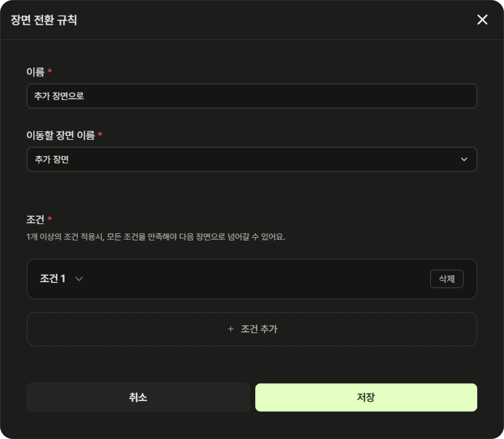The width and height of the screenshot is (504, 439).
Task: Close the 장면 전환 규칙 dialog
Action: click(482, 20)
